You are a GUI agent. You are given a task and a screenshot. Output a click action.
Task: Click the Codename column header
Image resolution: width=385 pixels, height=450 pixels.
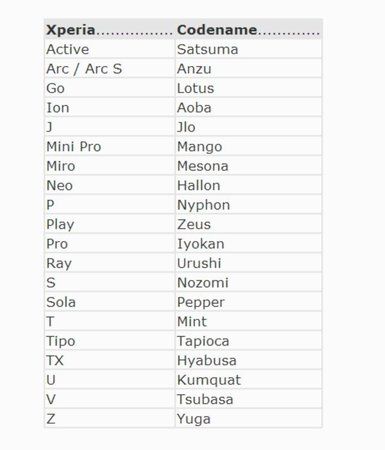pyautogui.click(x=248, y=30)
